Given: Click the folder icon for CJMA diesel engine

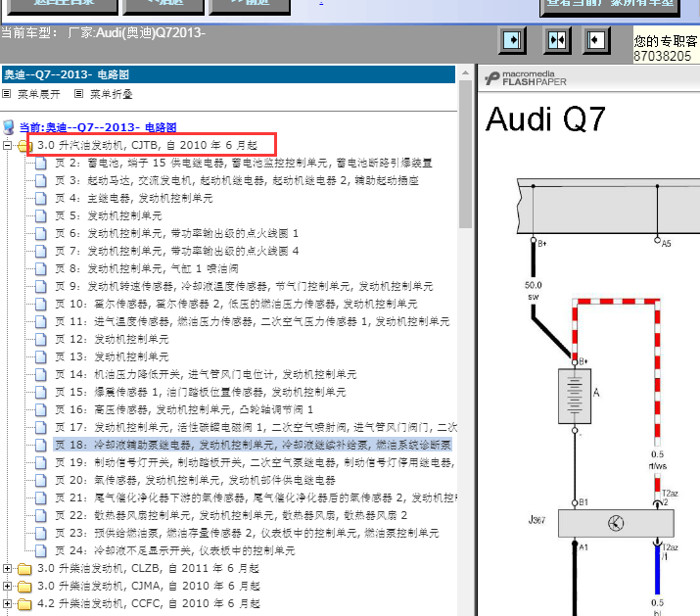Looking at the screenshot, I should point(24,586).
